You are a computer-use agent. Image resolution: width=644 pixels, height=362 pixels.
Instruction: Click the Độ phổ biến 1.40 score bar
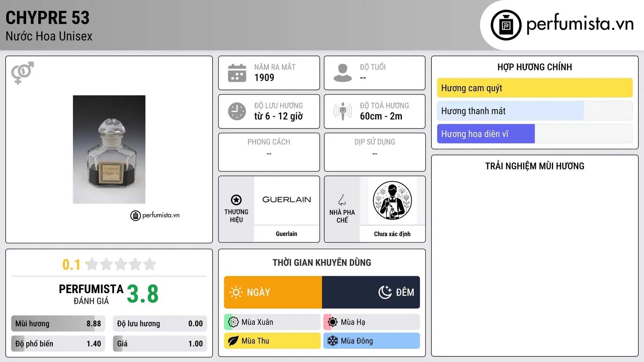coord(58,344)
